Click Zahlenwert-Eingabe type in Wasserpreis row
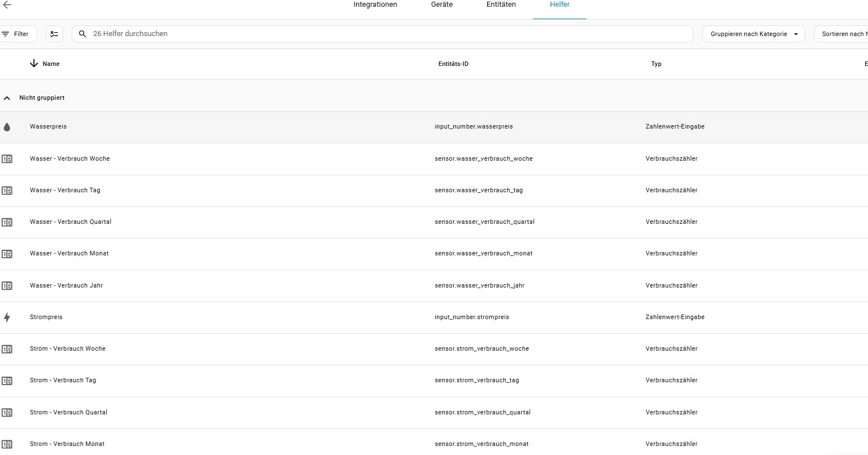Screen dimensions: 868x455 [x=675, y=127]
